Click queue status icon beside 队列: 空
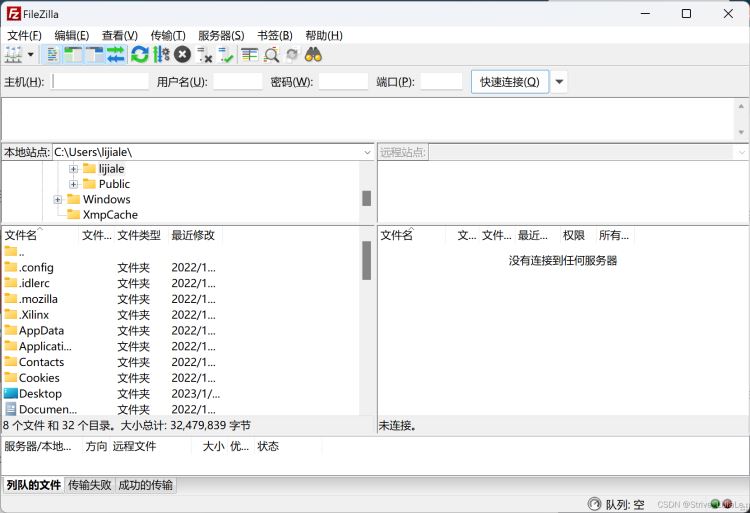750x513 pixels. (594, 504)
